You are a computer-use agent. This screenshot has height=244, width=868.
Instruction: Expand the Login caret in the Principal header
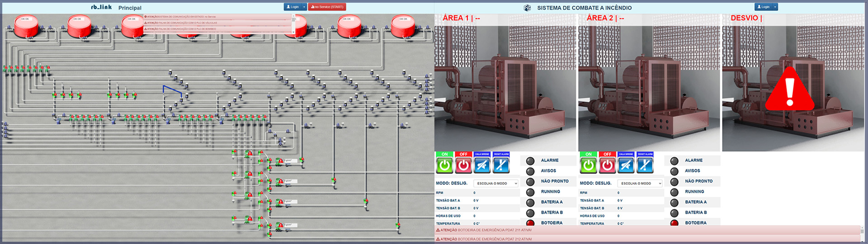coord(305,7)
